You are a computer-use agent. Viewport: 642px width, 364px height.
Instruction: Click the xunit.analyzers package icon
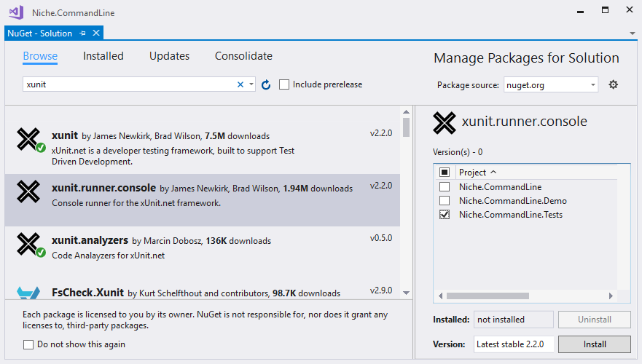31,245
